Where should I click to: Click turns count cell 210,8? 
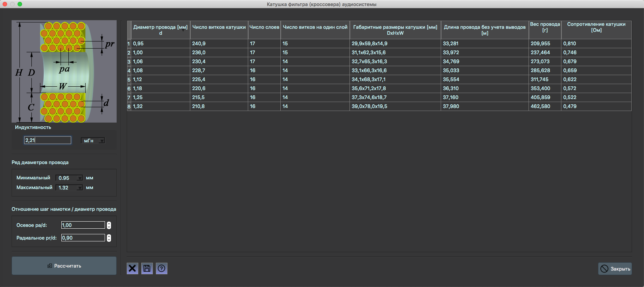click(219, 107)
